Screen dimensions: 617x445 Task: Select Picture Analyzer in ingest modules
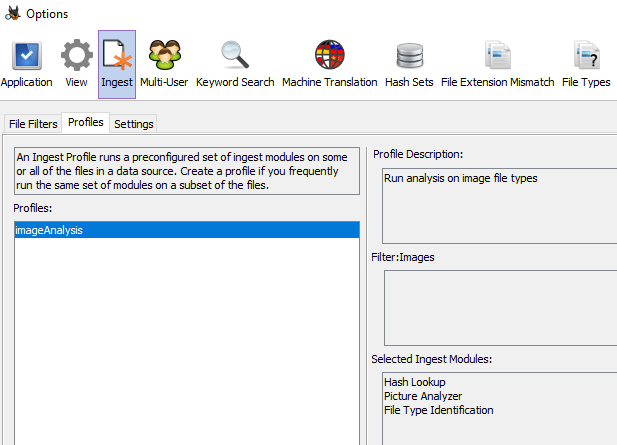coord(423,396)
